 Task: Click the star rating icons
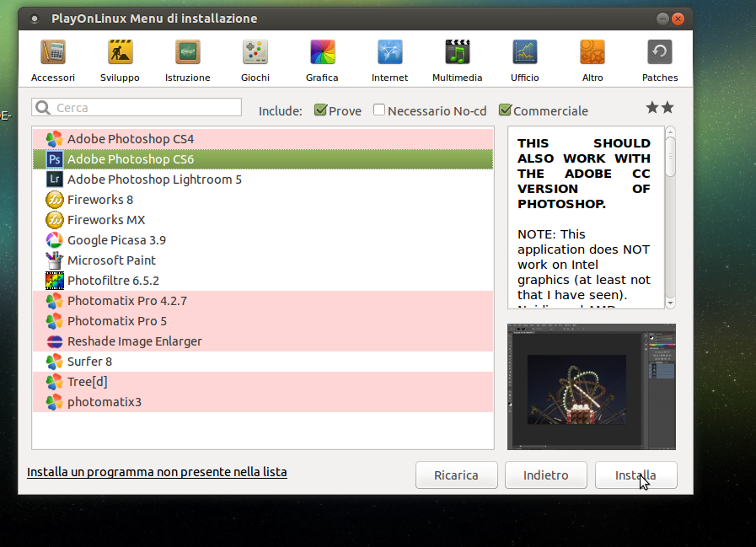(x=660, y=108)
